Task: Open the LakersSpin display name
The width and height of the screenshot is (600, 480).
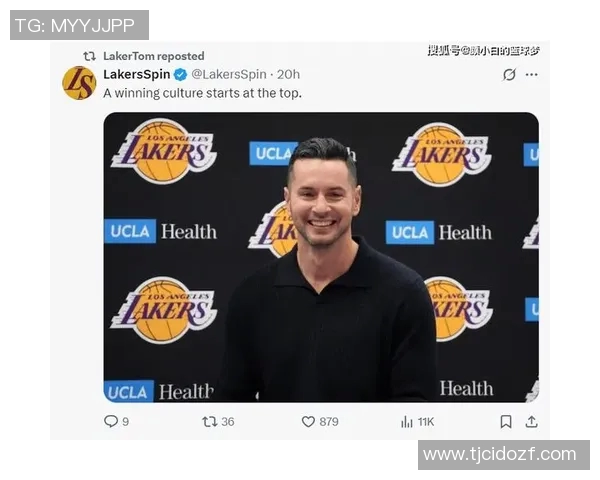Action: [x=137, y=74]
